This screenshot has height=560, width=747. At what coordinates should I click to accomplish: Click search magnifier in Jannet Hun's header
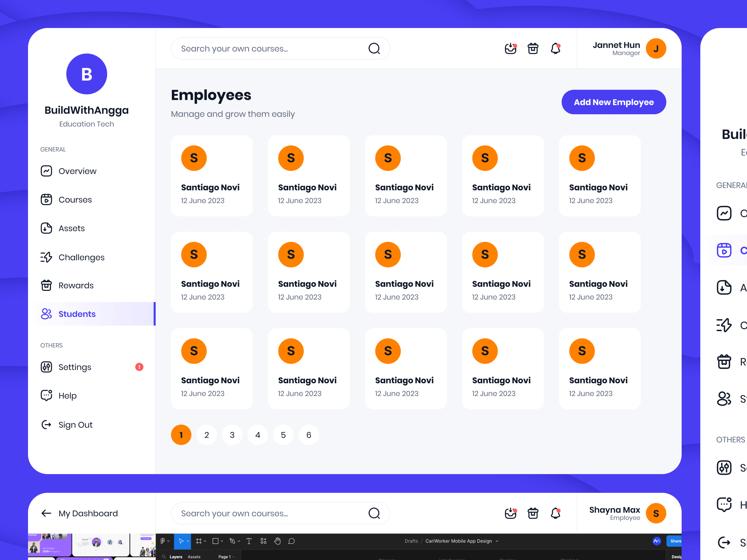[x=374, y=49]
